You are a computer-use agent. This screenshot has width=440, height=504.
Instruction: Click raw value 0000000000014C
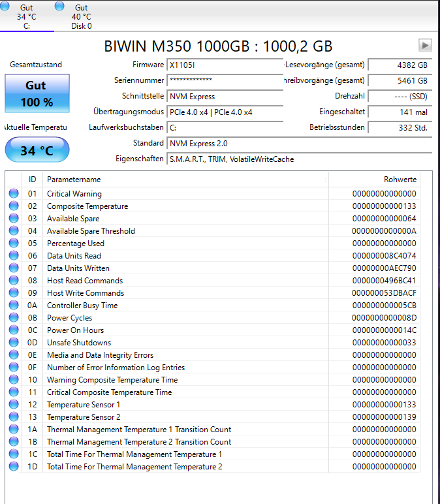(385, 330)
